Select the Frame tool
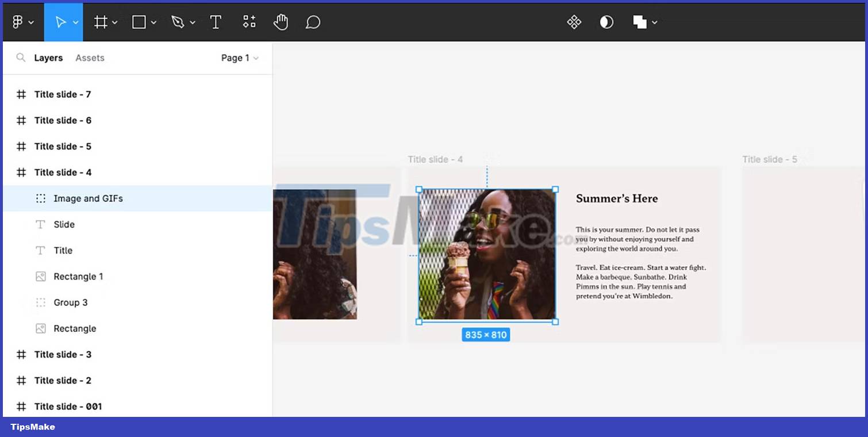Screen dimensions: 868x437 (x=101, y=22)
